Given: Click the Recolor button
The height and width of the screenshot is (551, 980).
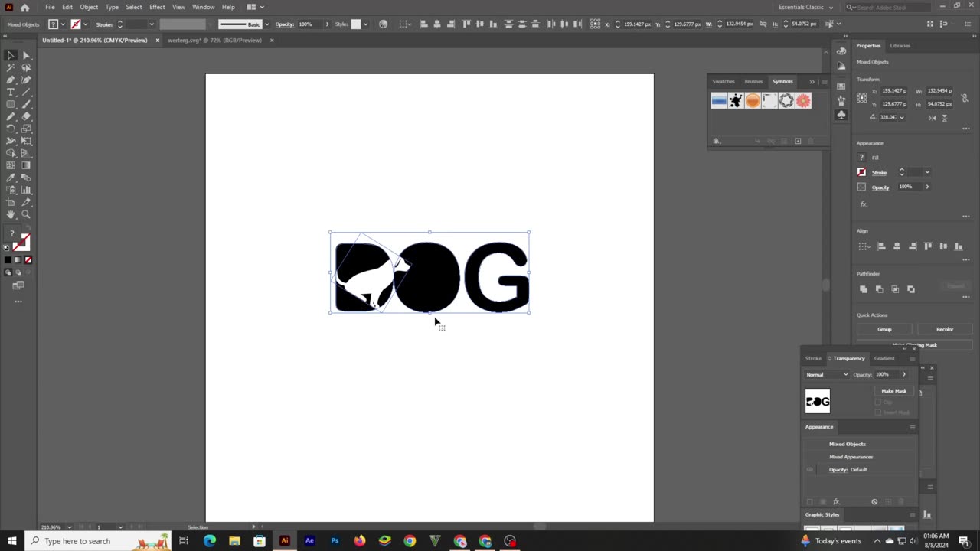Looking at the screenshot, I should point(945,329).
